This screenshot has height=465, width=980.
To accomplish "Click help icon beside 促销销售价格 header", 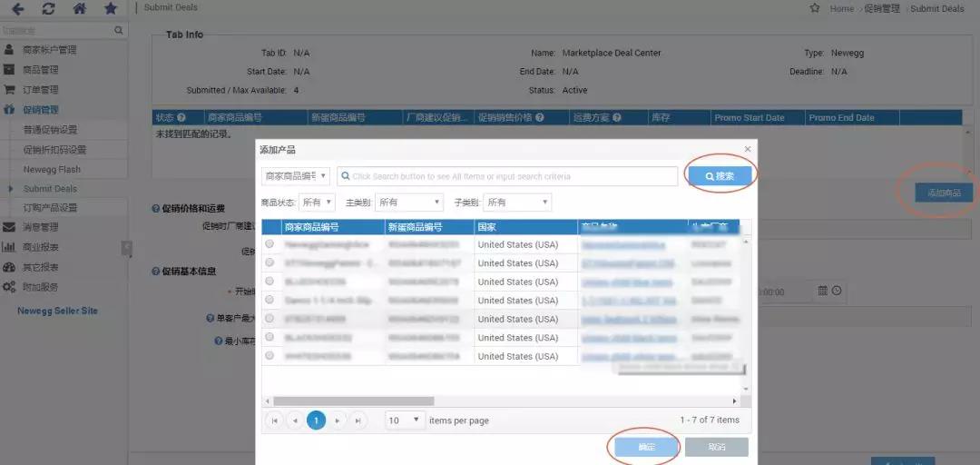I will tap(539, 118).
